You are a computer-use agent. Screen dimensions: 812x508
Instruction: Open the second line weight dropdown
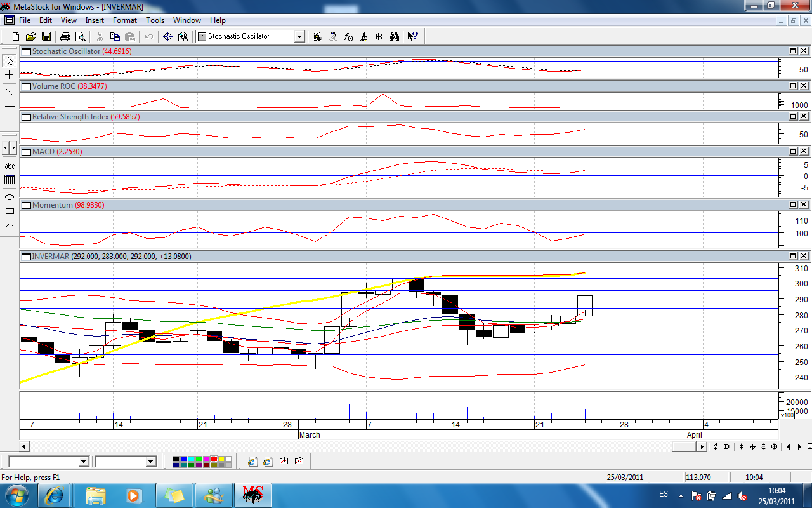(151, 462)
